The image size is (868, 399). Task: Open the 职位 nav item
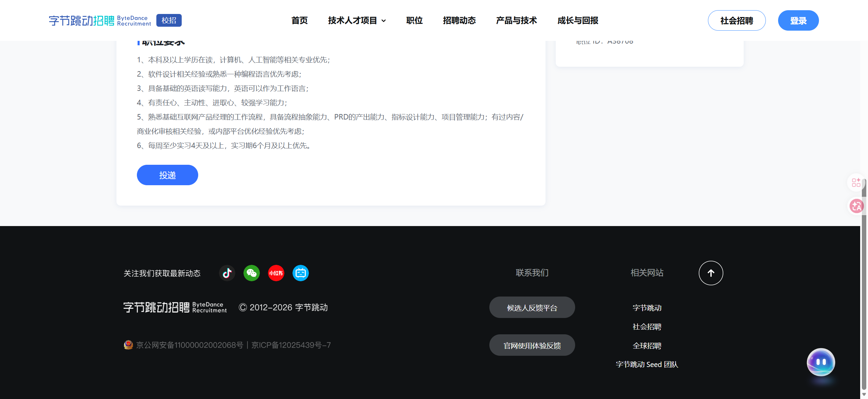tap(414, 20)
